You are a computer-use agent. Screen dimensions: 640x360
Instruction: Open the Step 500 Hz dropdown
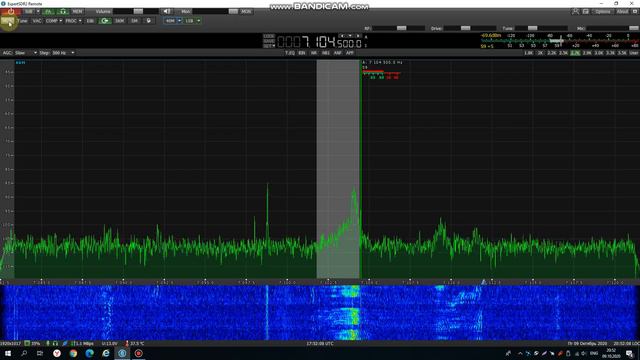coord(63,53)
